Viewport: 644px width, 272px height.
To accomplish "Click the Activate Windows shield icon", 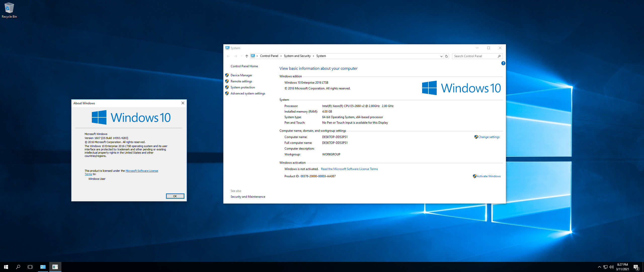I will pyautogui.click(x=474, y=176).
